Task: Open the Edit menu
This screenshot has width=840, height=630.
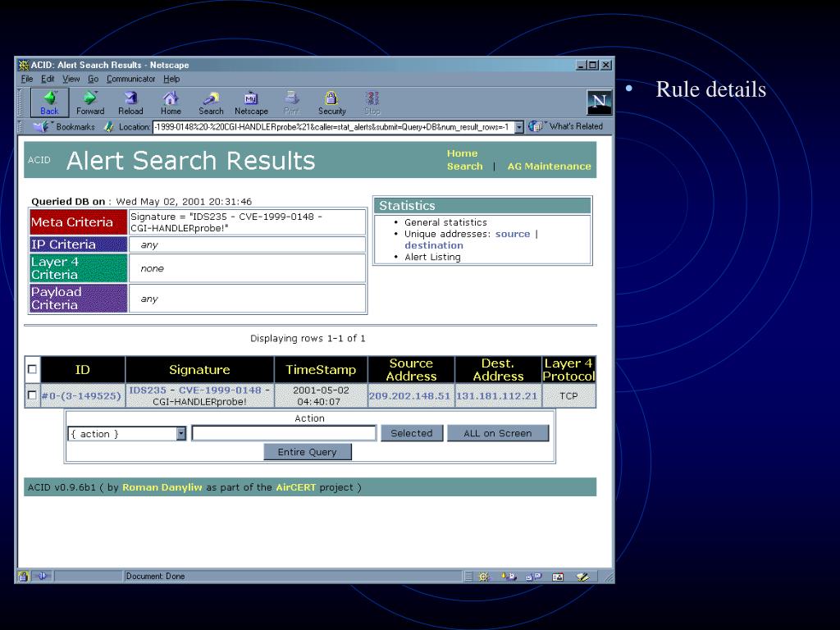Action: pyautogui.click(x=48, y=80)
